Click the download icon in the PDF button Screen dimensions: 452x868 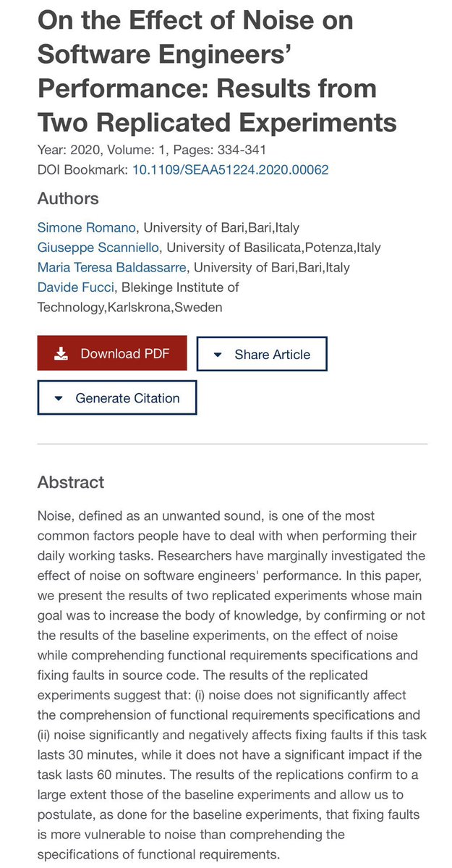click(61, 354)
